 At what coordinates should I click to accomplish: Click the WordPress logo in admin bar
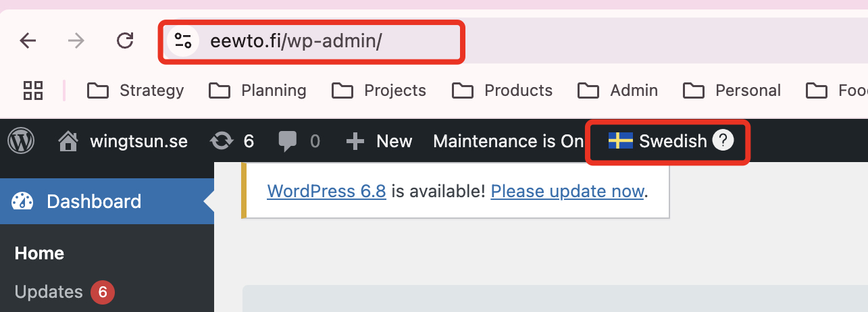point(21,141)
